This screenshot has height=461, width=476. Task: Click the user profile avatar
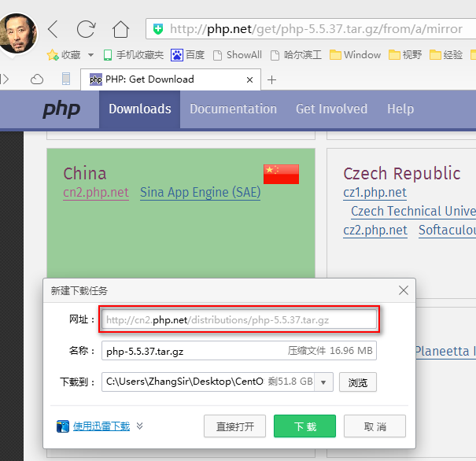click(x=18, y=33)
